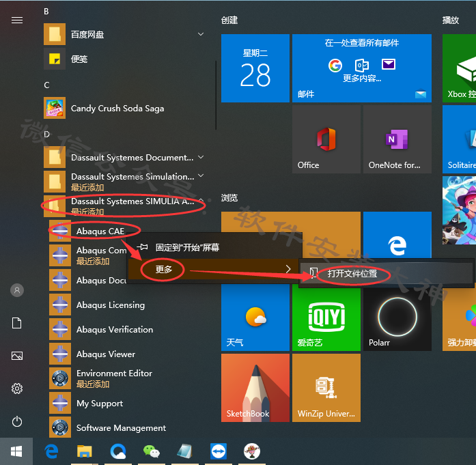
Task: Launch Abaqus Verification
Action: 126,329
